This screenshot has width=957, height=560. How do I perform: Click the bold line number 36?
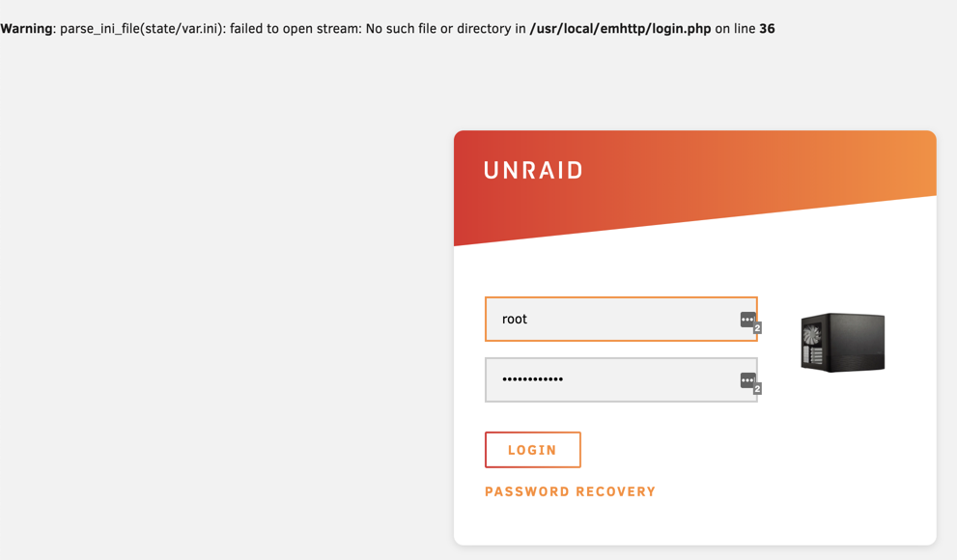(767, 29)
